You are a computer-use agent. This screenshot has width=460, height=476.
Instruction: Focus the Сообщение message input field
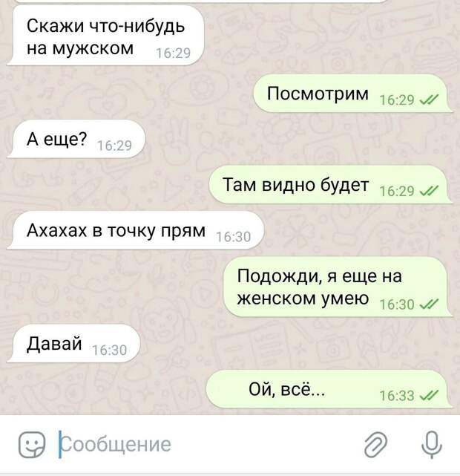(206, 444)
